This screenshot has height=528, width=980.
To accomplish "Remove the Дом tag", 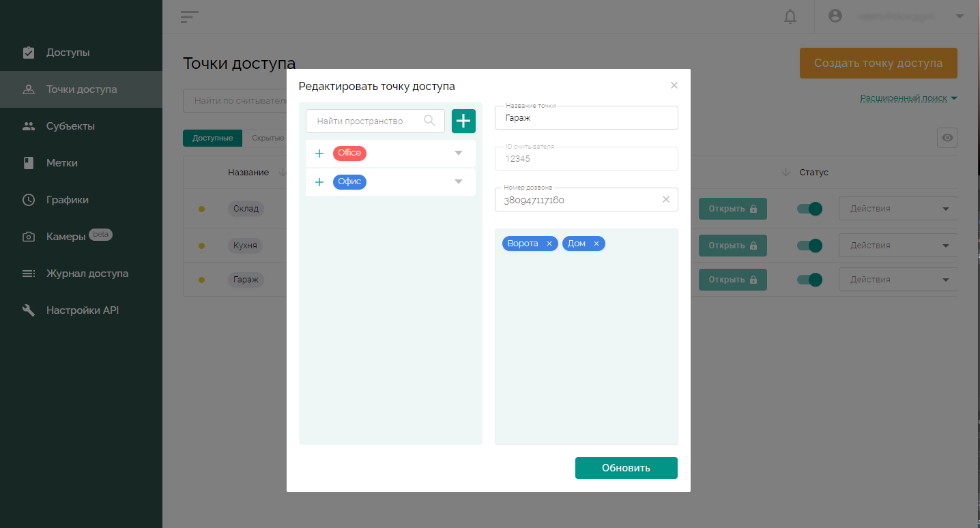I will (x=596, y=244).
